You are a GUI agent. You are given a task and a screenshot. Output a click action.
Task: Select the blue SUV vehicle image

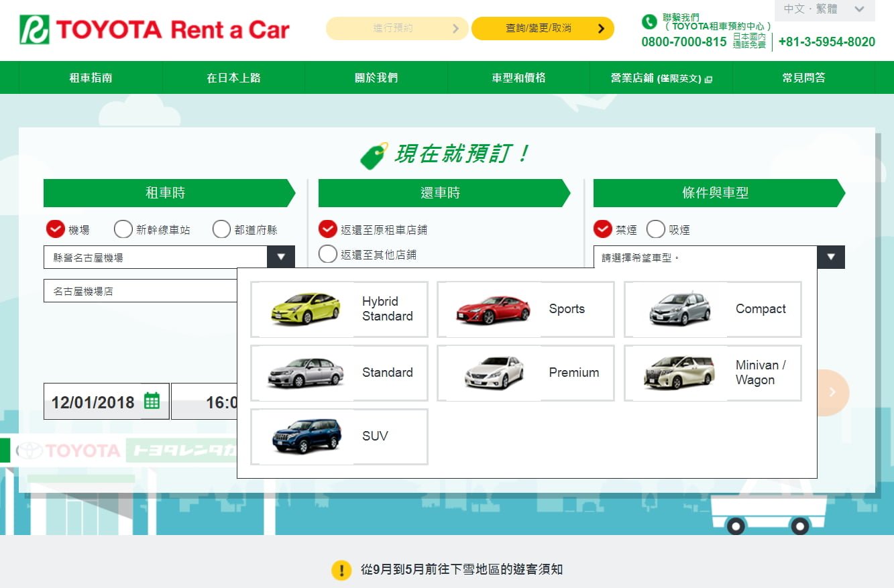click(305, 436)
